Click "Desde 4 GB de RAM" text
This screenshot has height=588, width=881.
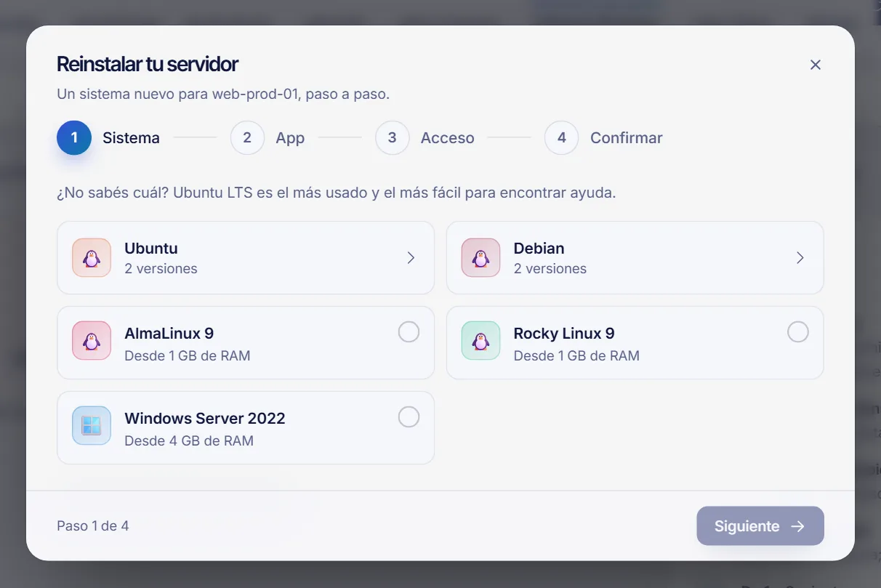pos(189,441)
